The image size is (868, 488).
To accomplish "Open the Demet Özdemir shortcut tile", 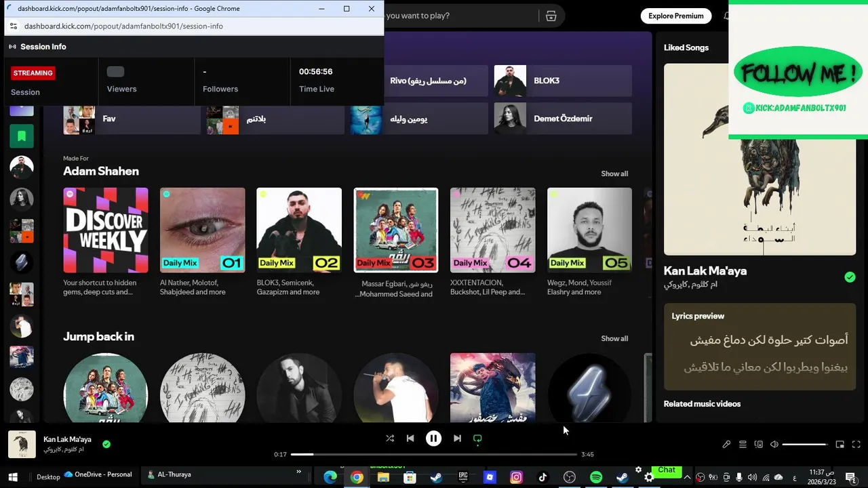I will (x=563, y=119).
